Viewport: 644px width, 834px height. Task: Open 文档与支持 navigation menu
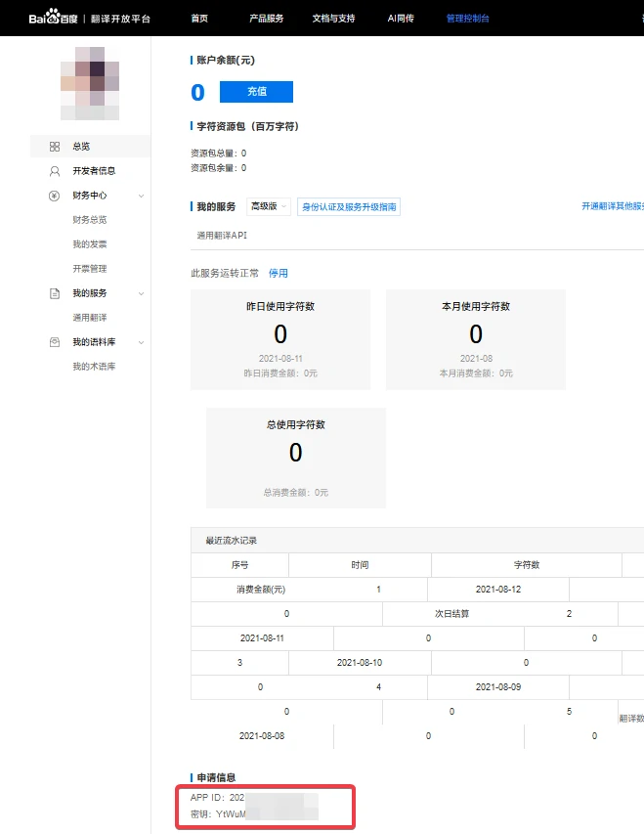[333, 18]
